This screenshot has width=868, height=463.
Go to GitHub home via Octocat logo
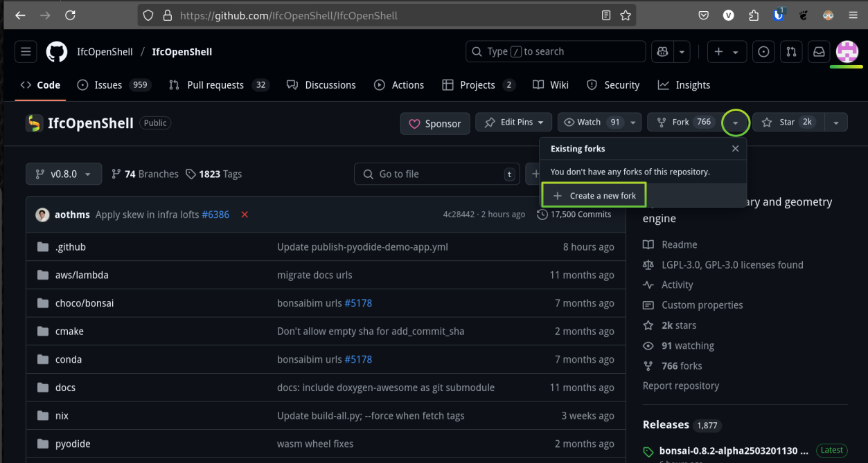coord(57,52)
